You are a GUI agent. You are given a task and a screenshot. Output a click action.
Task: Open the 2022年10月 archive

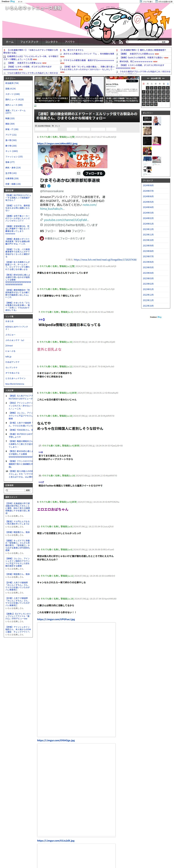click(148, 306)
